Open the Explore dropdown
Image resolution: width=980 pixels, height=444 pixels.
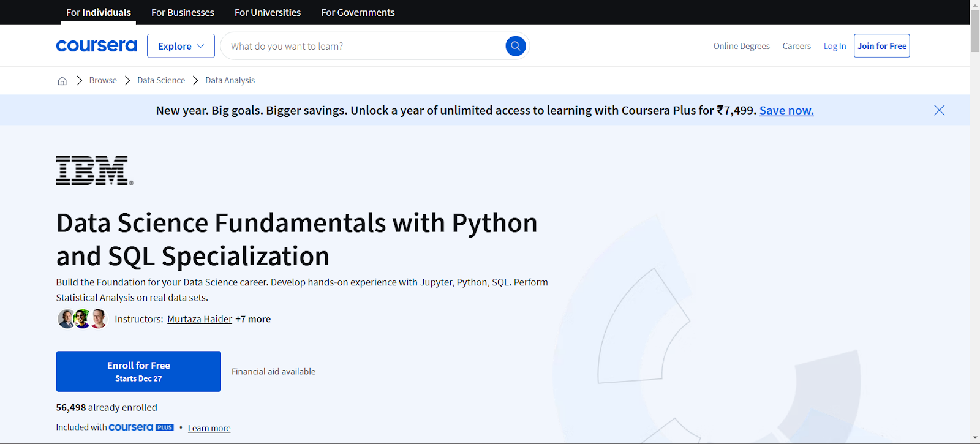click(x=181, y=46)
